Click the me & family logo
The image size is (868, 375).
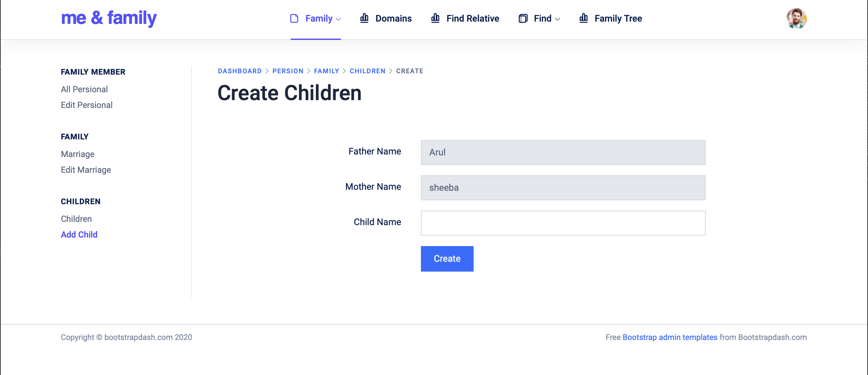coord(109,18)
